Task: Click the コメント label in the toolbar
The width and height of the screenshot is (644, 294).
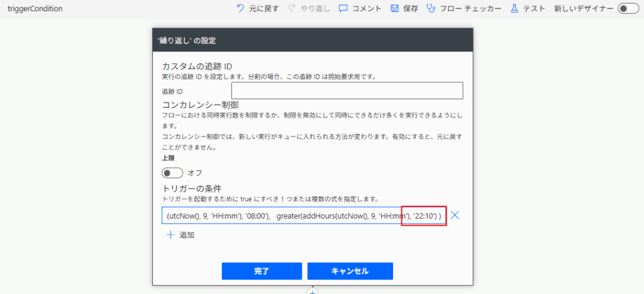Action: click(x=367, y=9)
